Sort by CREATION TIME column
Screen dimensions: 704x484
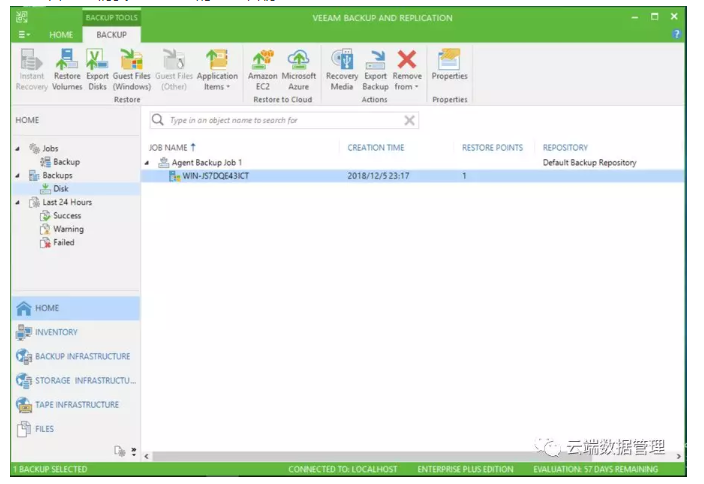(376, 147)
